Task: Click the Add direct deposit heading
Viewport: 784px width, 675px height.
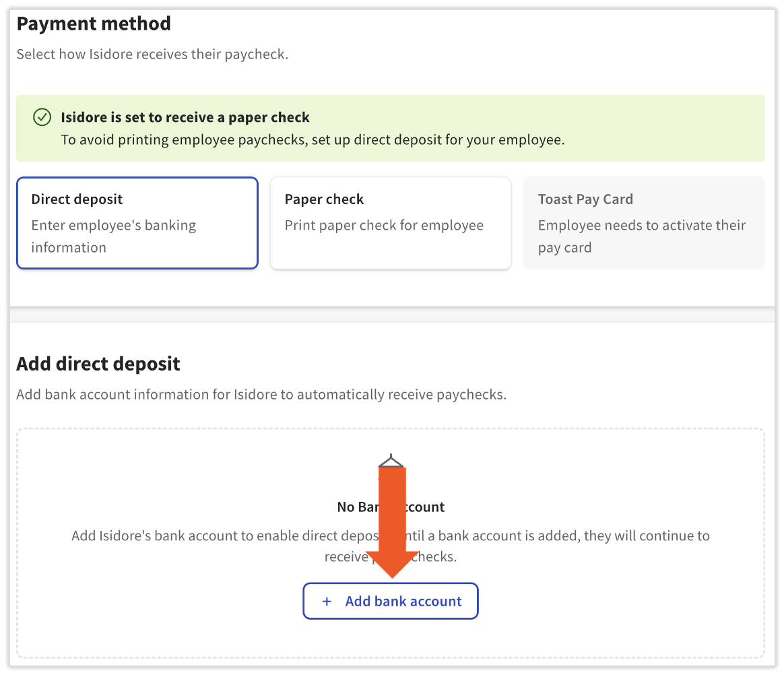Action: (98, 364)
